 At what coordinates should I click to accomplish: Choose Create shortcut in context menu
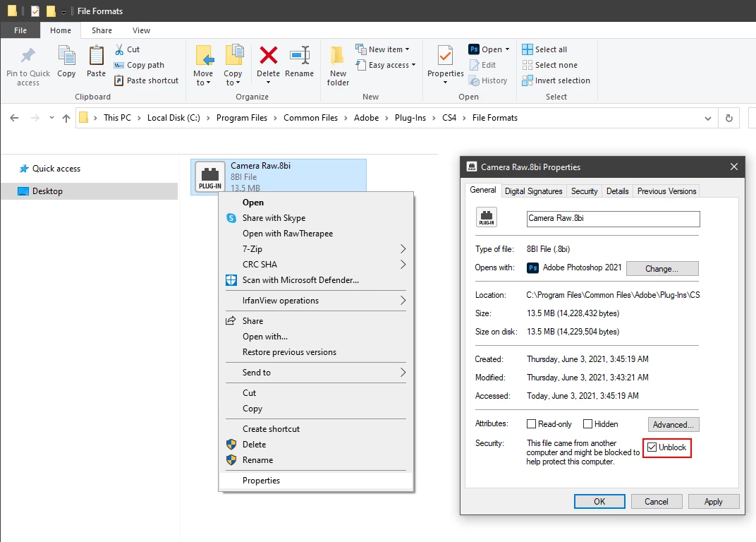[316, 429]
